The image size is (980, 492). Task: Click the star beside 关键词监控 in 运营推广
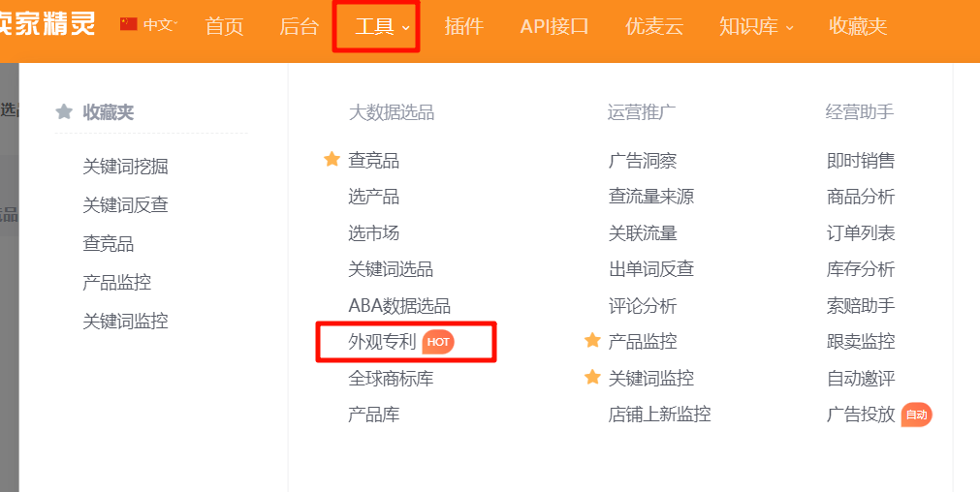point(592,378)
